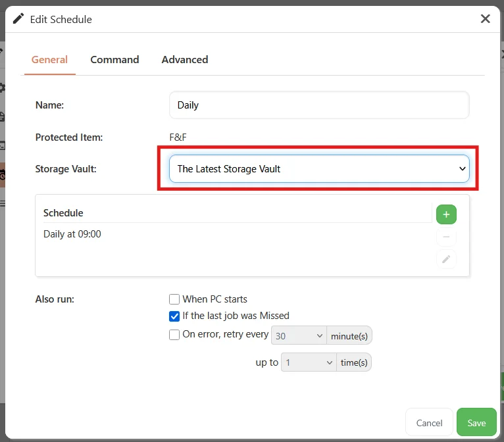
Task: Click the pencil edit schedule entry icon
Action: pos(446,259)
